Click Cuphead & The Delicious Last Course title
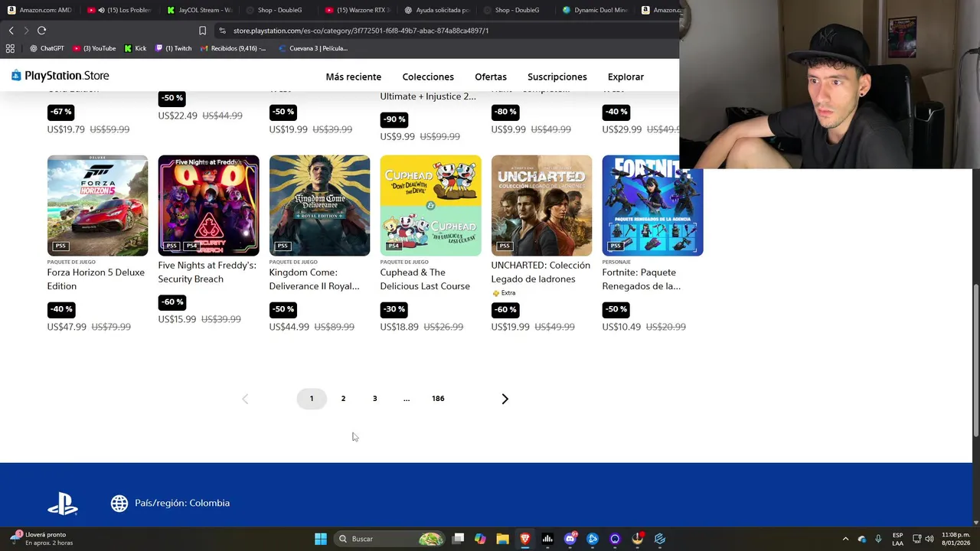980x551 pixels. (425, 279)
